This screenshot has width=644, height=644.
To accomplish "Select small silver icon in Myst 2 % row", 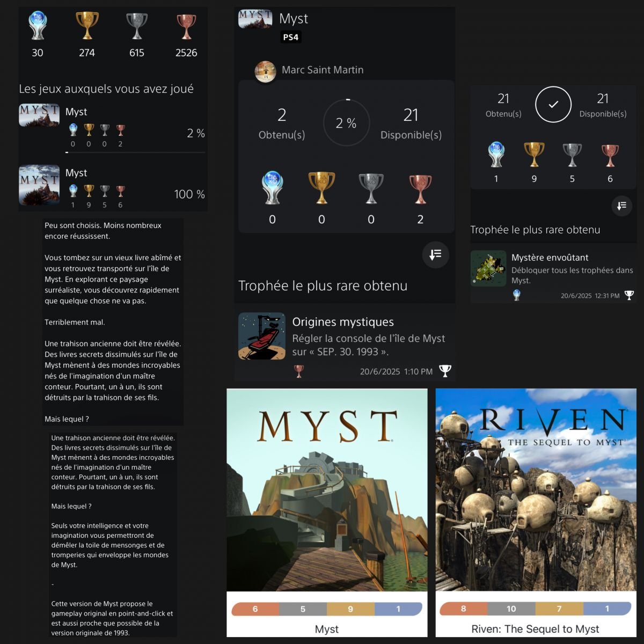I will point(105,130).
